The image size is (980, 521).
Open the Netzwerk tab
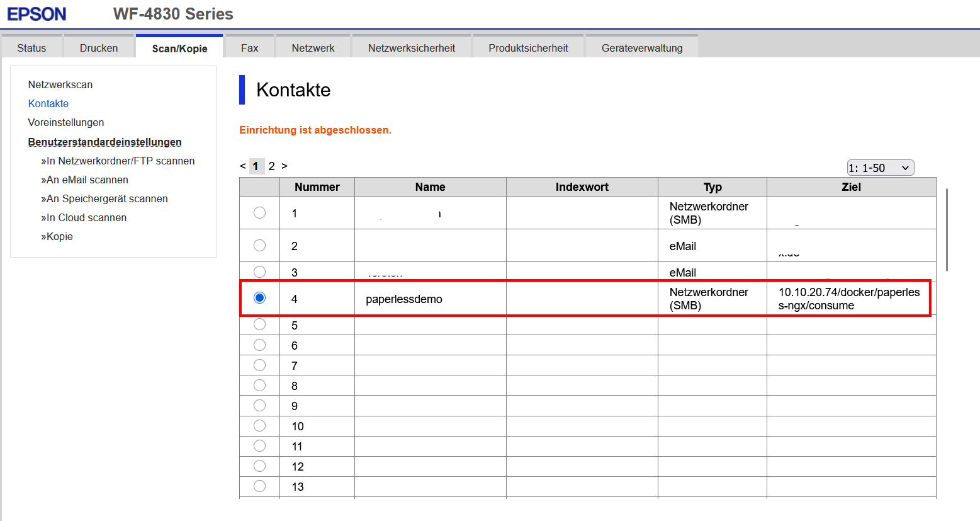tap(313, 47)
